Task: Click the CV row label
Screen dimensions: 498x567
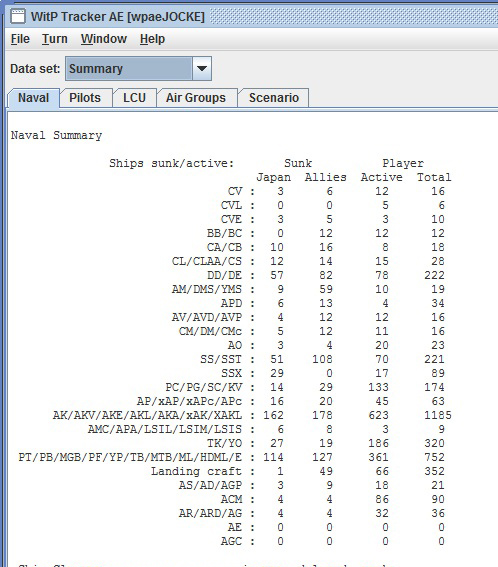Action: point(235,191)
